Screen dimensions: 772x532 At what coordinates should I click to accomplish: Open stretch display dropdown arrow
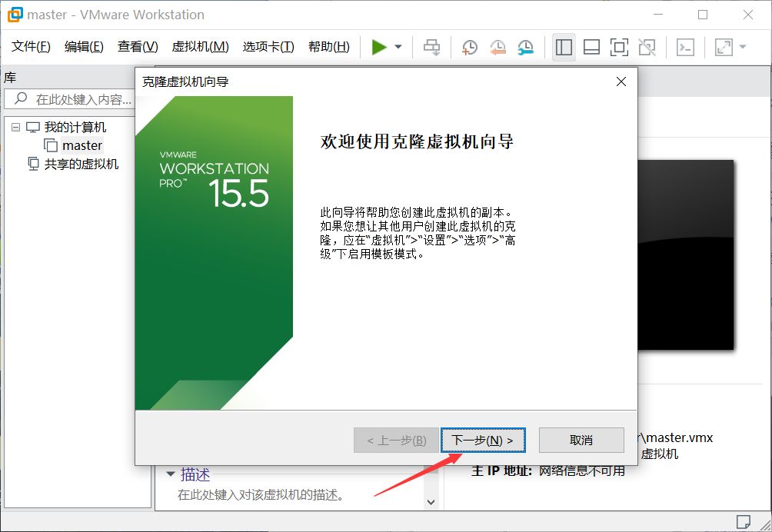tap(743, 47)
